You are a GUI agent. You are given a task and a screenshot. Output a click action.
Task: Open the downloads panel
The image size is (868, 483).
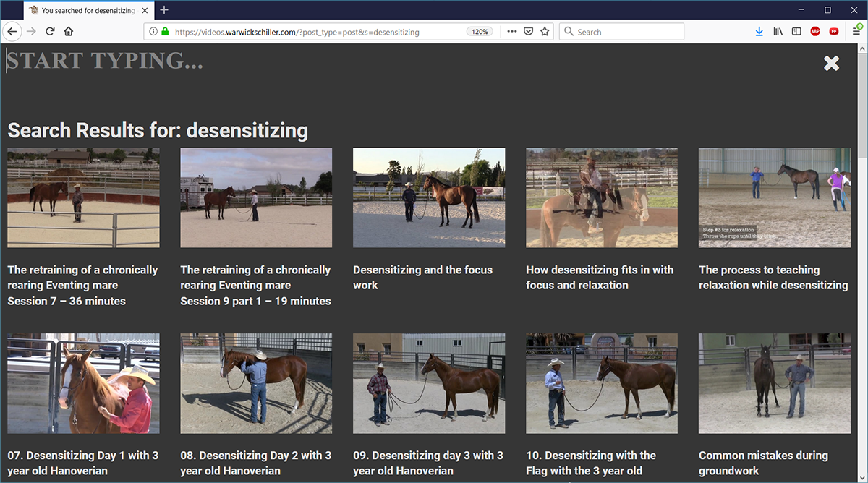pyautogui.click(x=759, y=32)
